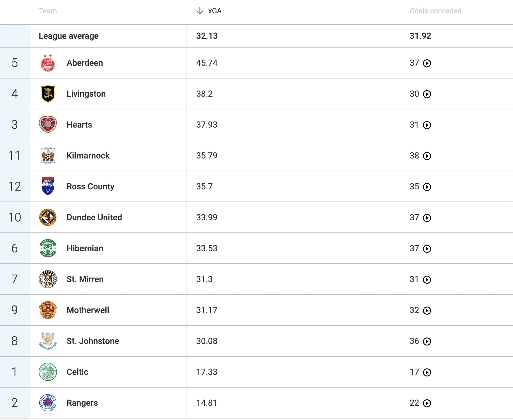Click the play icon beside Aberdeen's goals conceded
The height and width of the screenshot is (420, 513).
[x=427, y=63]
